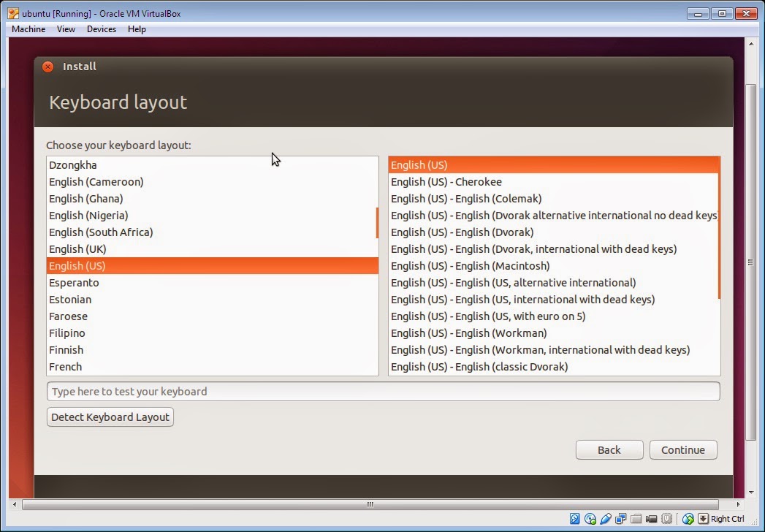Select Faroese layout
Image resolution: width=765 pixels, height=532 pixels.
(212, 316)
